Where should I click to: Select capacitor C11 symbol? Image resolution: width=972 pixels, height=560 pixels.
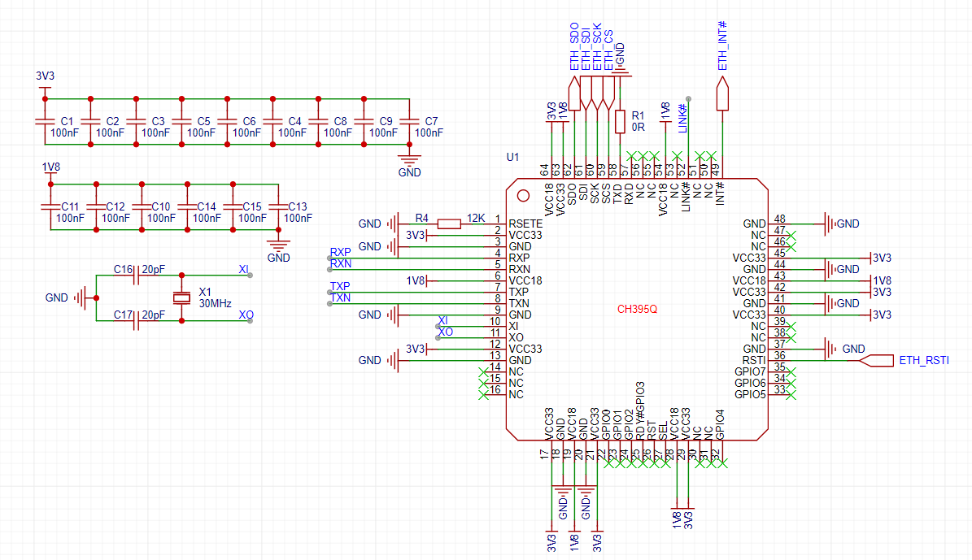point(50,207)
